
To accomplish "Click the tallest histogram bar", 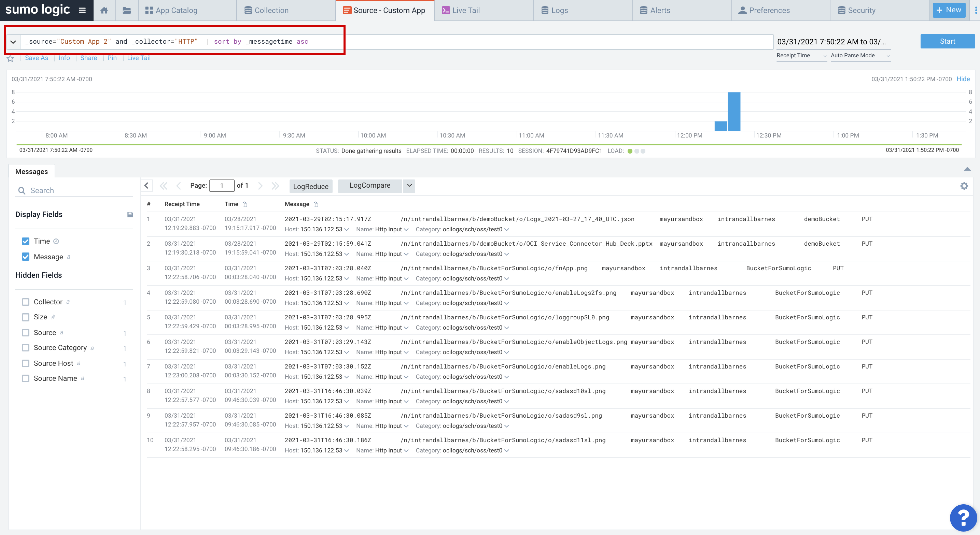I will click(733, 111).
